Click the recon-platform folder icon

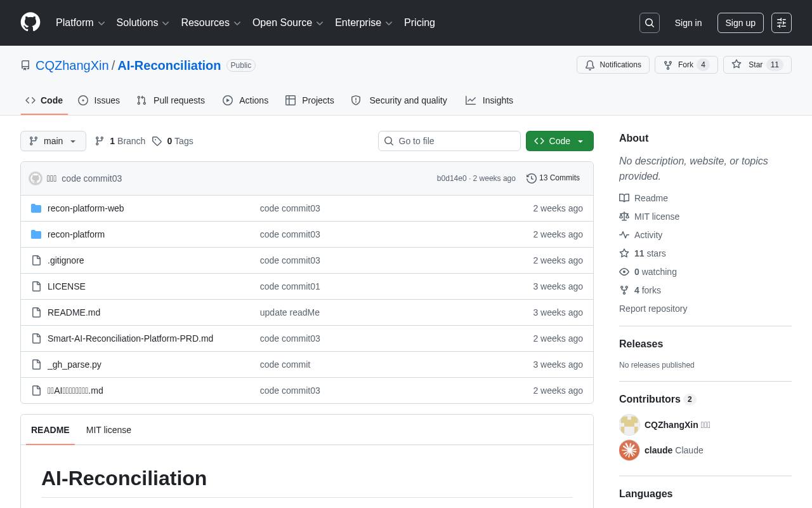point(36,234)
